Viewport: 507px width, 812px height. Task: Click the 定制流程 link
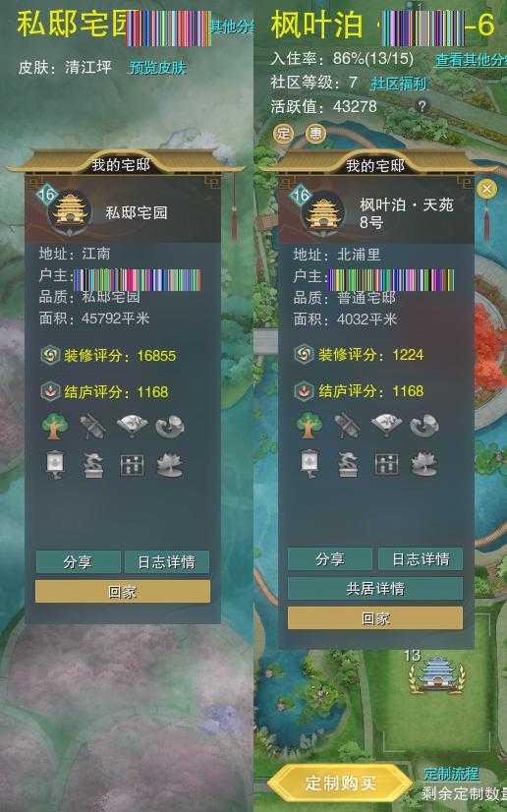[451, 774]
